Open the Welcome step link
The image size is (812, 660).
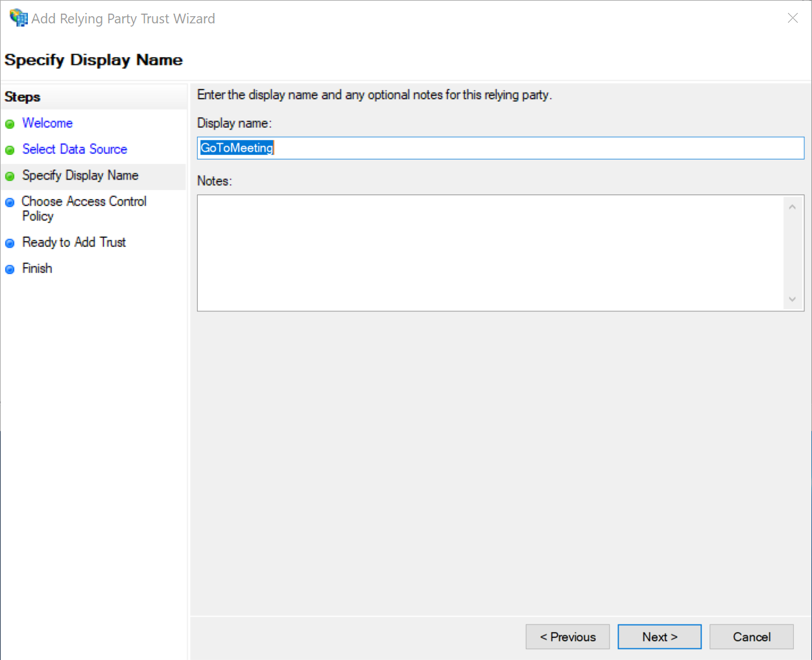47,123
